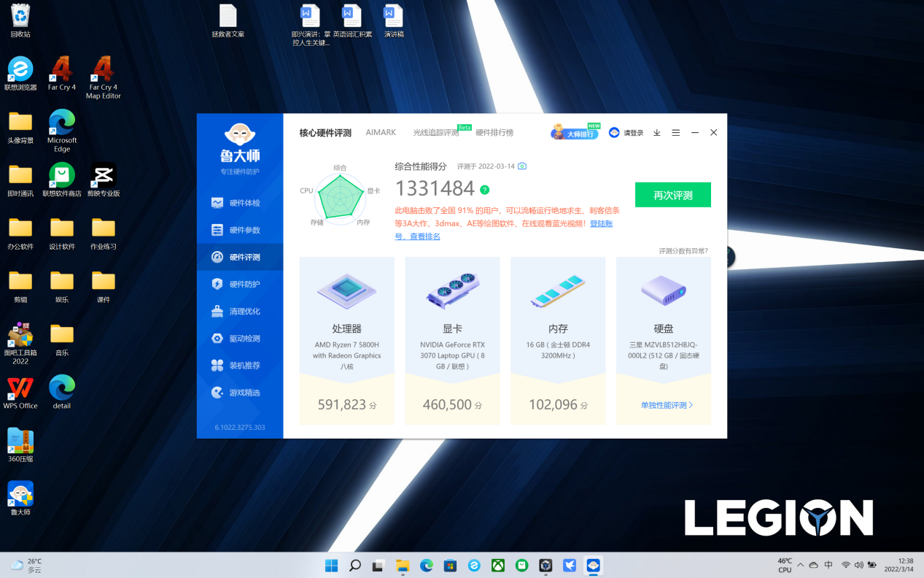Open taskbar Search

355,565
